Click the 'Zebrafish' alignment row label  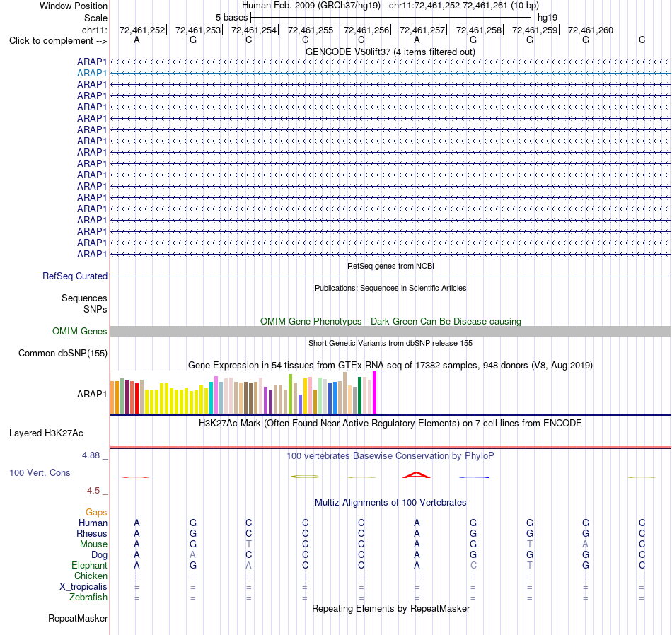pyautogui.click(x=88, y=598)
